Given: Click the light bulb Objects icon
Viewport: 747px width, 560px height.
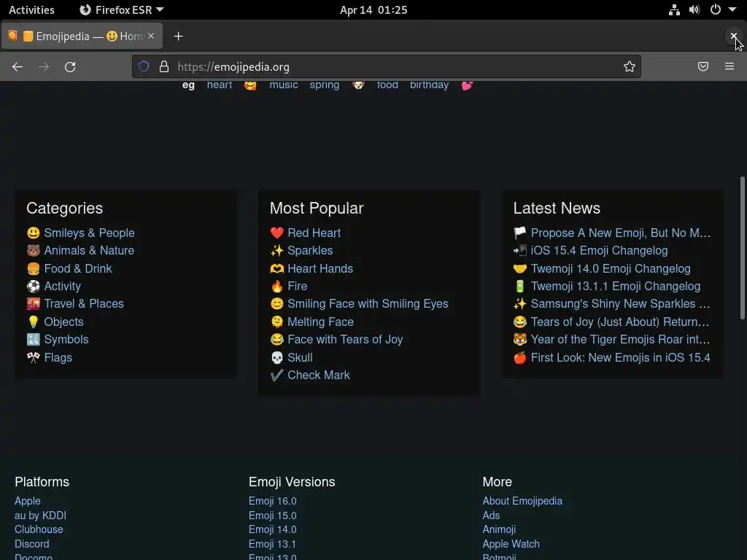Looking at the screenshot, I should click(34, 322).
